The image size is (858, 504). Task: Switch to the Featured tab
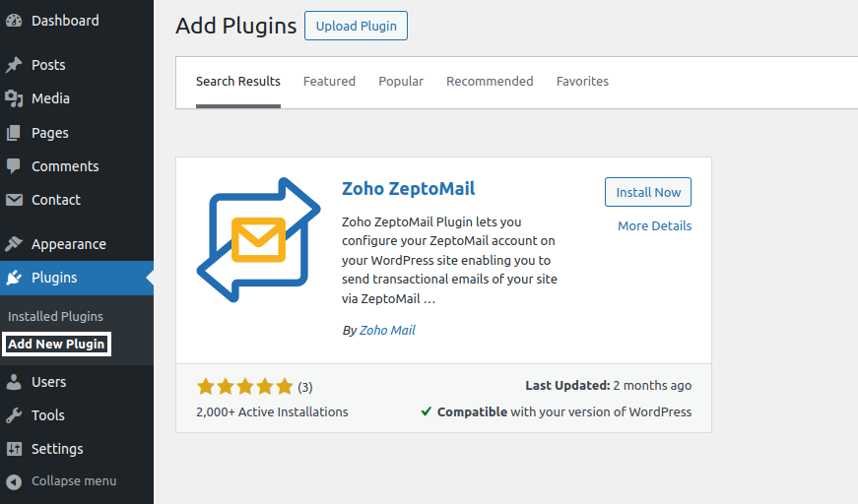[x=329, y=82]
